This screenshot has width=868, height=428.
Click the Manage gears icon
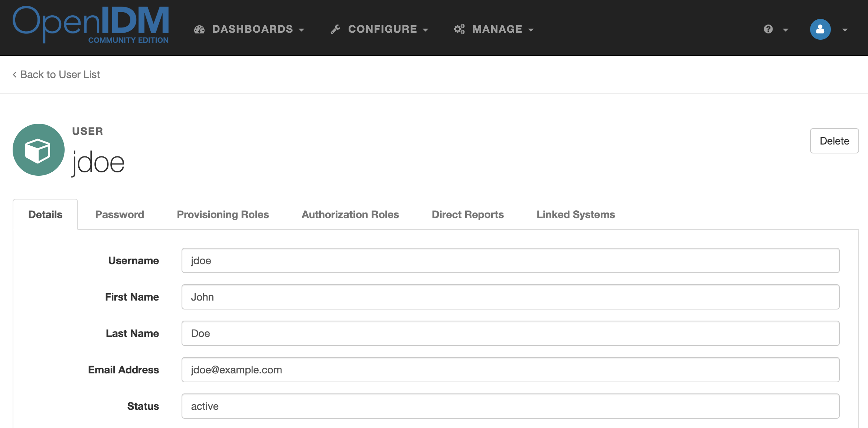pos(459,29)
